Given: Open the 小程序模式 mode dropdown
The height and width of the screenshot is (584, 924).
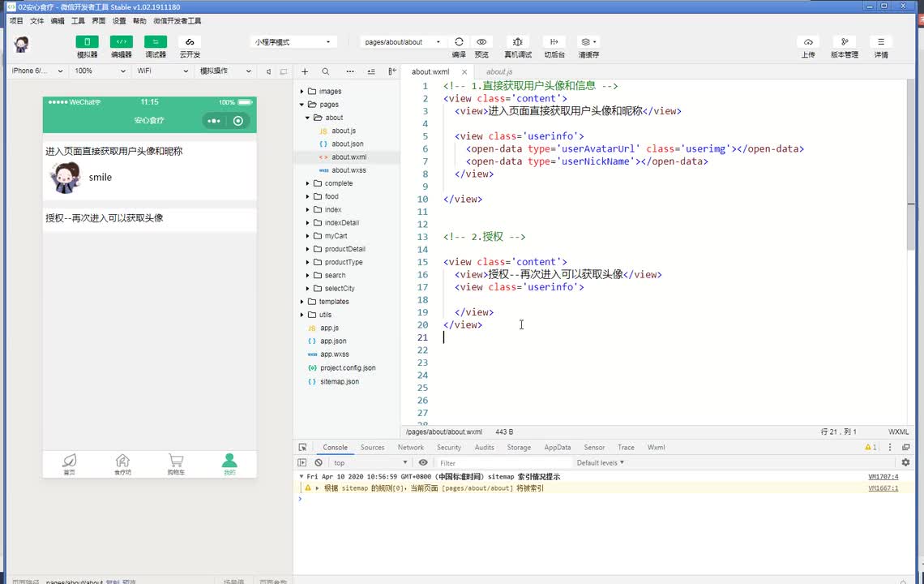Looking at the screenshot, I should (x=293, y=42).
